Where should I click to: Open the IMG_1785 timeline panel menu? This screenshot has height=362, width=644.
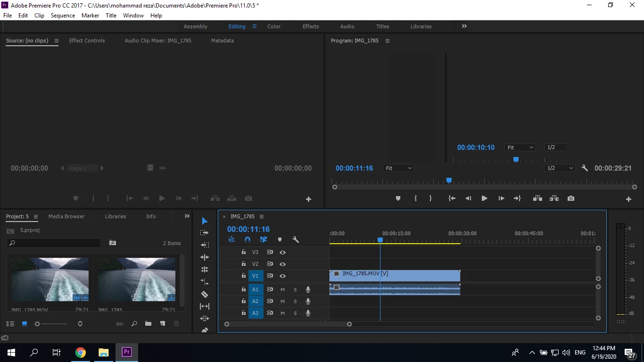[262, 217]
